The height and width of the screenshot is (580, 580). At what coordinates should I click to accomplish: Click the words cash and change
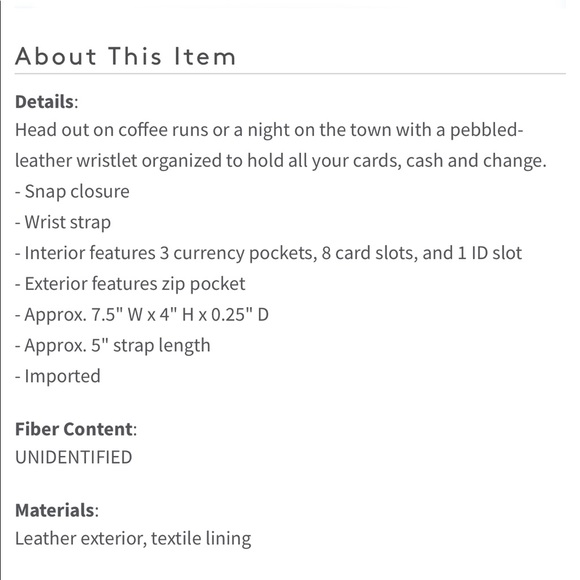(x=476, y=161)
